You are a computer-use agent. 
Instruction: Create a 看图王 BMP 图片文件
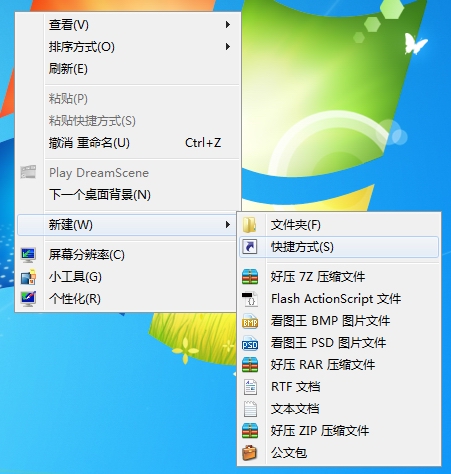339,321
